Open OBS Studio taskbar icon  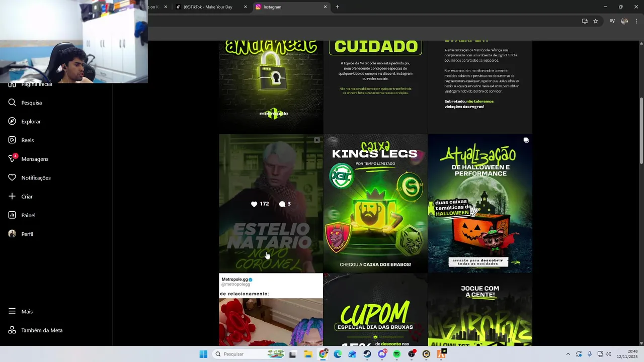(x=412, y=354)
